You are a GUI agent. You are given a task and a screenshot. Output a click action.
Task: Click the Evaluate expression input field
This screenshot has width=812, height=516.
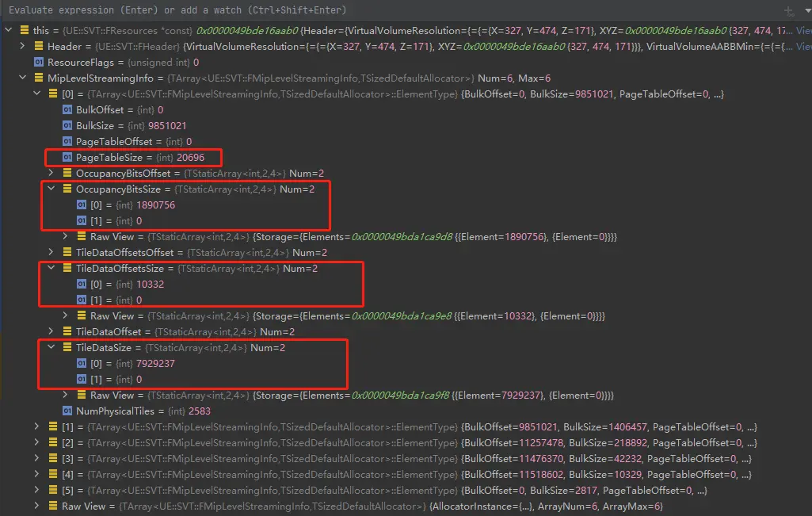tap(317, 10)
